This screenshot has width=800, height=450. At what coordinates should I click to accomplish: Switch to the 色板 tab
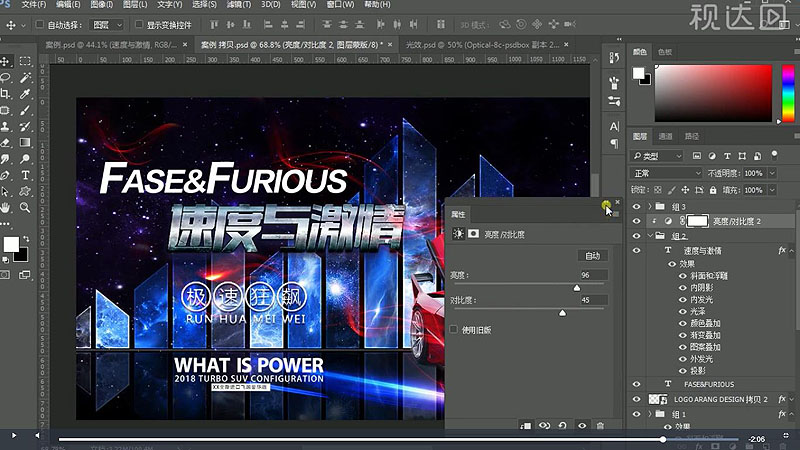pyautogui.click(x=665, y=52)
